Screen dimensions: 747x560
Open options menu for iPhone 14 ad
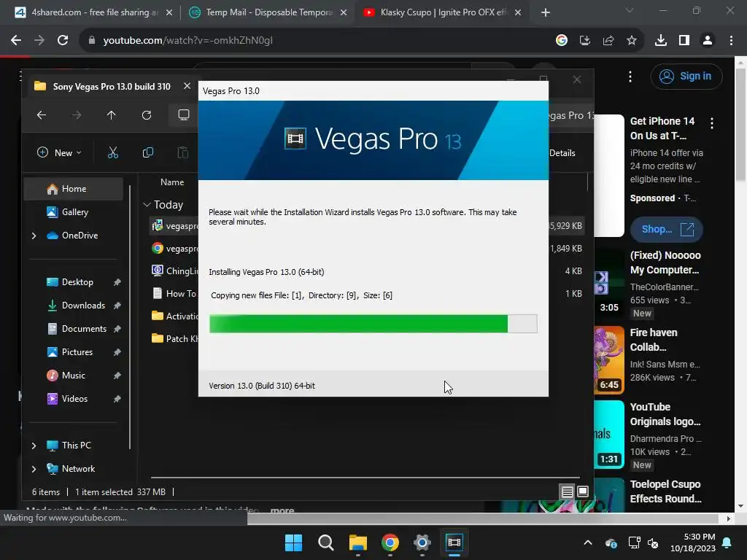click(x=712, y=123)
